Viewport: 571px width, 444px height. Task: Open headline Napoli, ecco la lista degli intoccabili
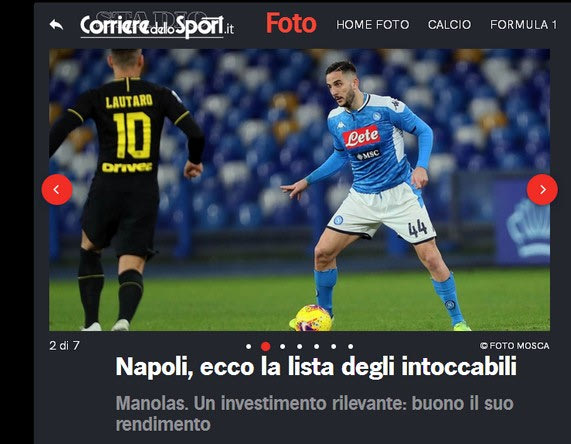[x=316, y=366]
